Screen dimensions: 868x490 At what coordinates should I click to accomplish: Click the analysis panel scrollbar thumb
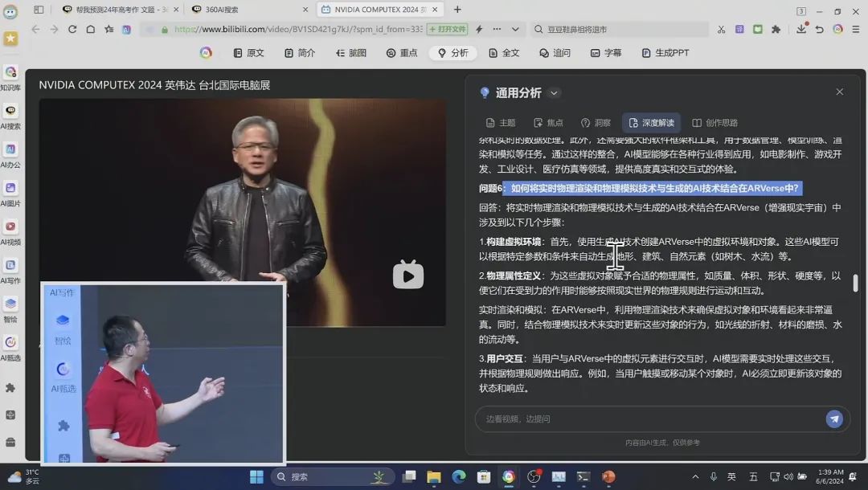point(855,284)
